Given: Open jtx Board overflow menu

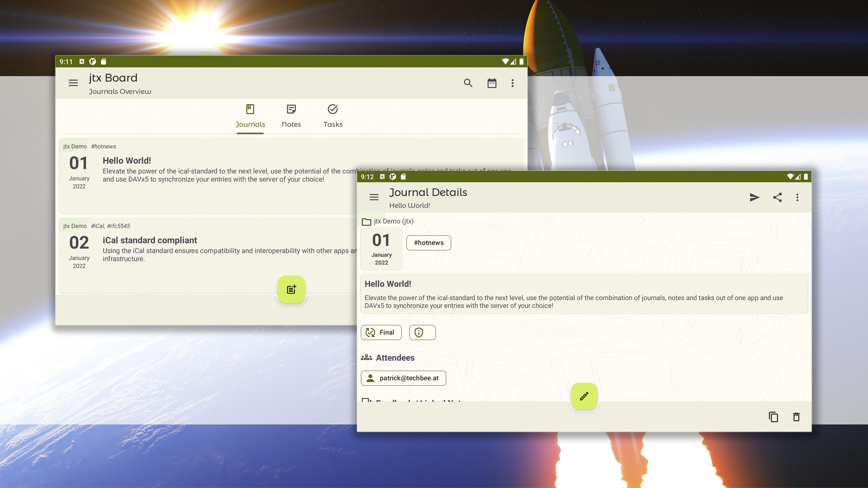Looking at the screenshot, I should (x=512, y=83).
